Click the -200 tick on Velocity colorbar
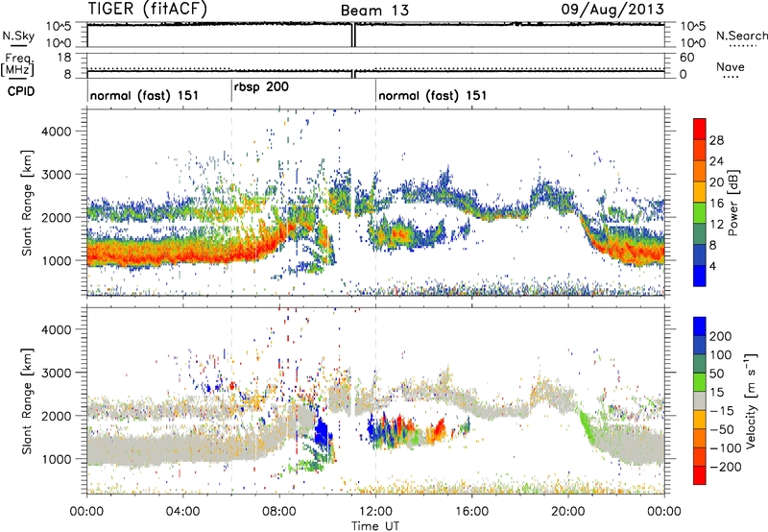This screenshot has width=768, height=532. click(x=726, y=467)
